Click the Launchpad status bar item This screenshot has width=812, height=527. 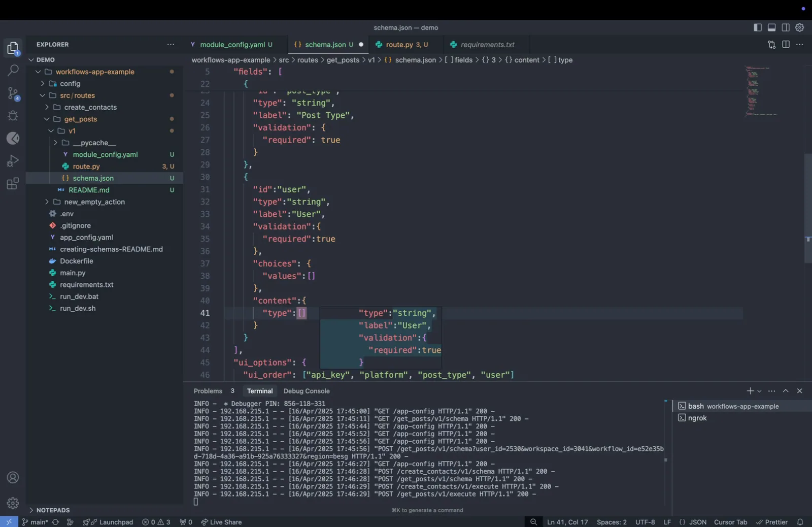(108, 522)
